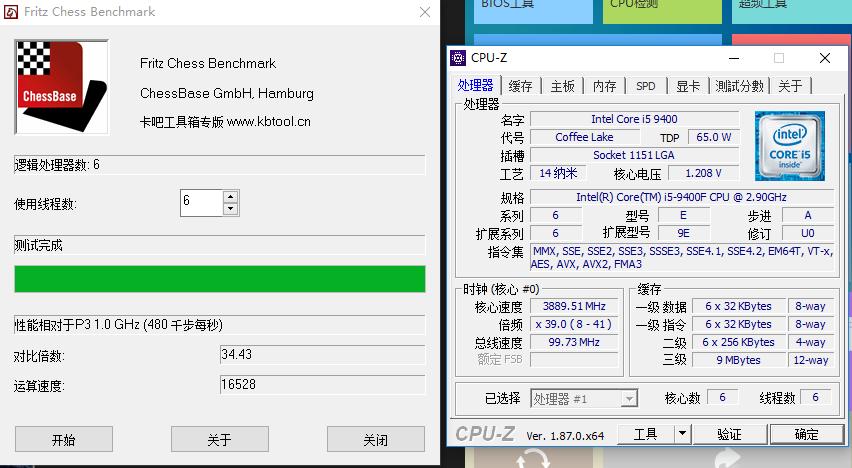Click the 16528 computing speed value

(322, 384)
